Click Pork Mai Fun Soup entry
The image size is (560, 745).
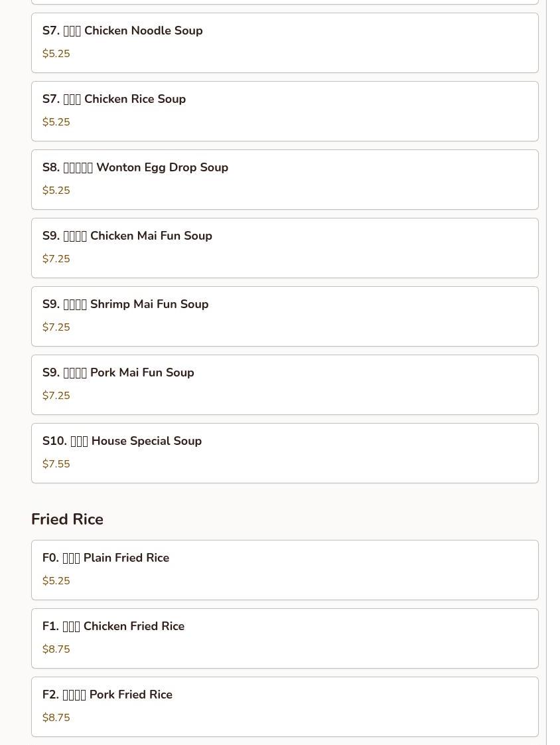[285, 384]
